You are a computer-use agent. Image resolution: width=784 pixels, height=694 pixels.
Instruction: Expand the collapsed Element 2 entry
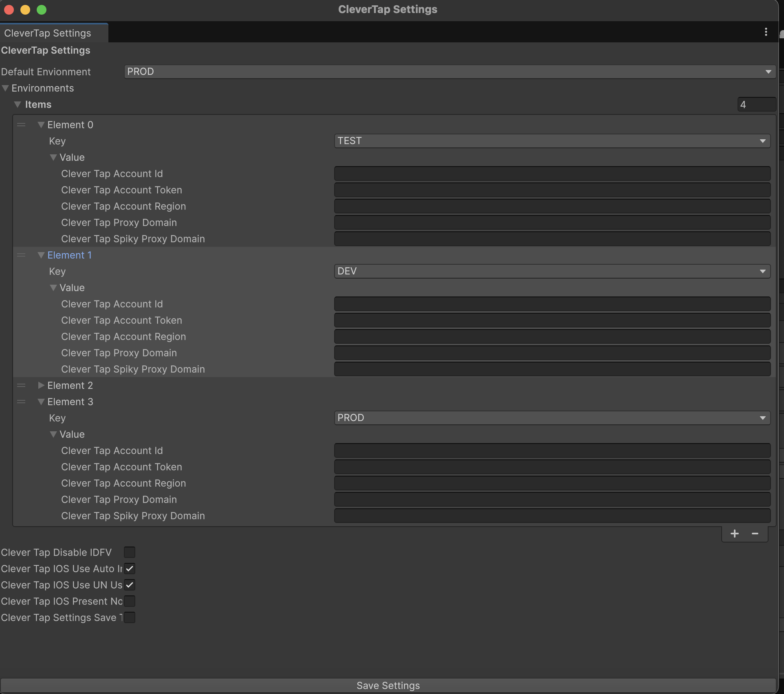pos(41,385)
